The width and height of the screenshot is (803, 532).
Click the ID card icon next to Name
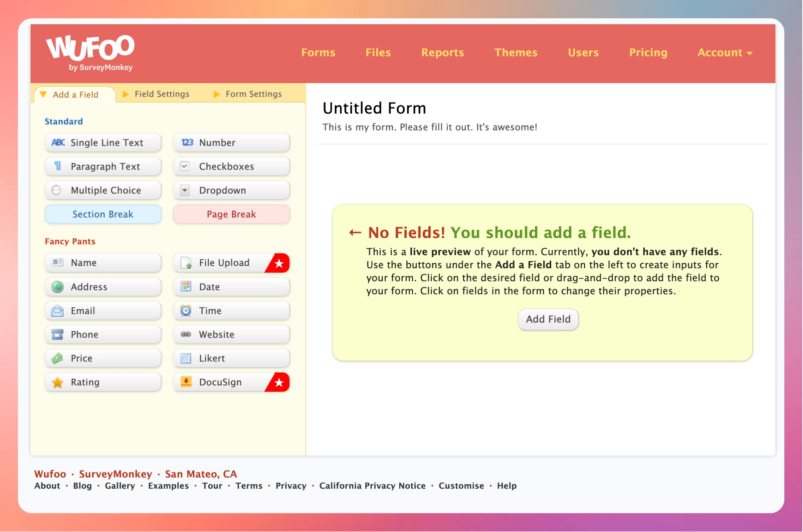click(x=57, y=262)
